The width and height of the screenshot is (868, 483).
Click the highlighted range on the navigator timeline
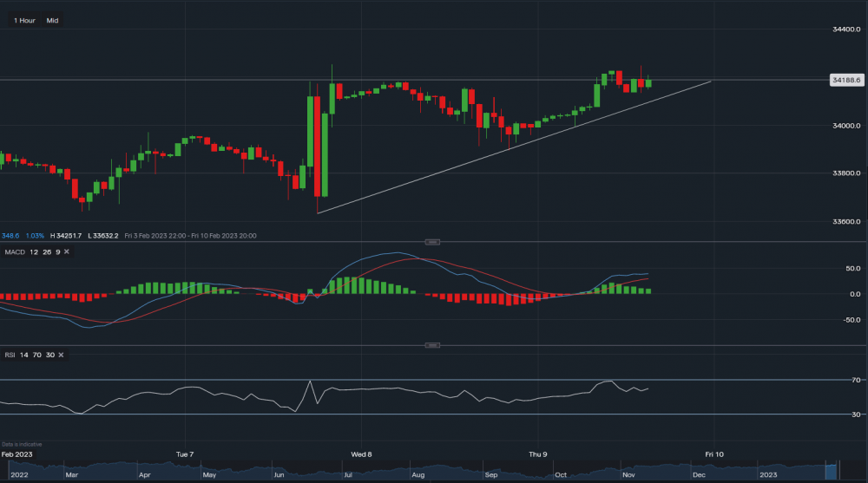coord(837,470)
